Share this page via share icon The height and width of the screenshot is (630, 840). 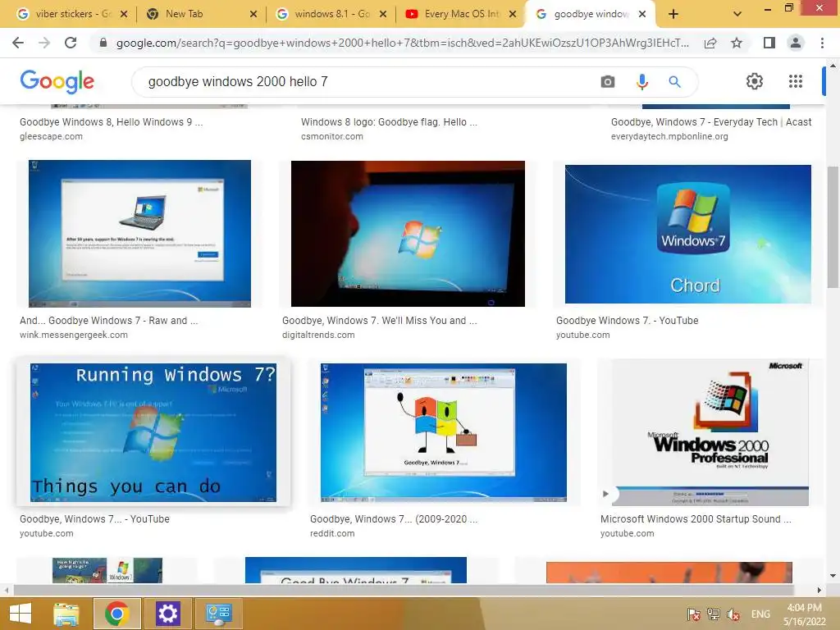[x=710, y=43]
